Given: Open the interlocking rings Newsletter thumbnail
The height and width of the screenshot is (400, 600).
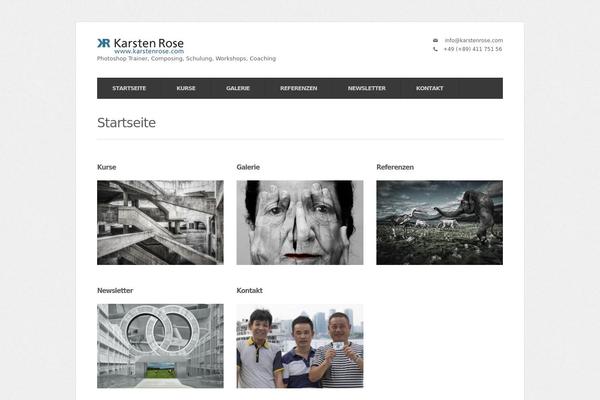Looking at the screenshot, I should [160, 346].
